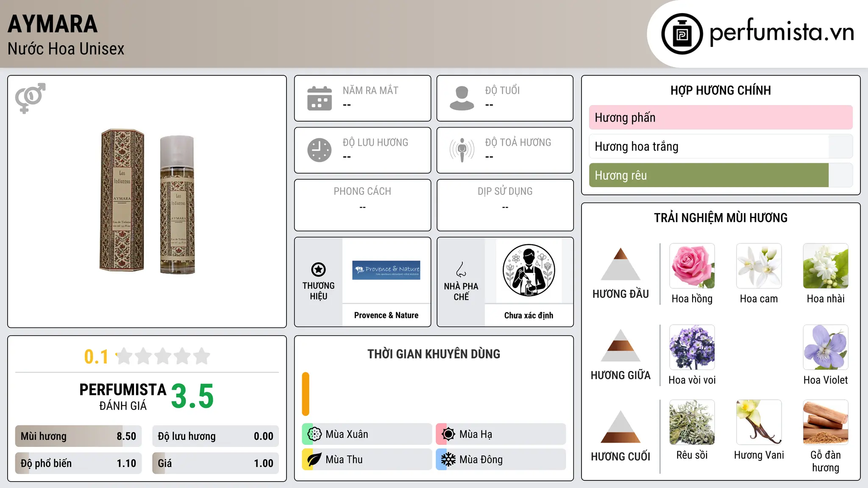868x488 pixels.
Task: Click the sun icon beside Mùa Hạ
Action: (x=448, y=434)
